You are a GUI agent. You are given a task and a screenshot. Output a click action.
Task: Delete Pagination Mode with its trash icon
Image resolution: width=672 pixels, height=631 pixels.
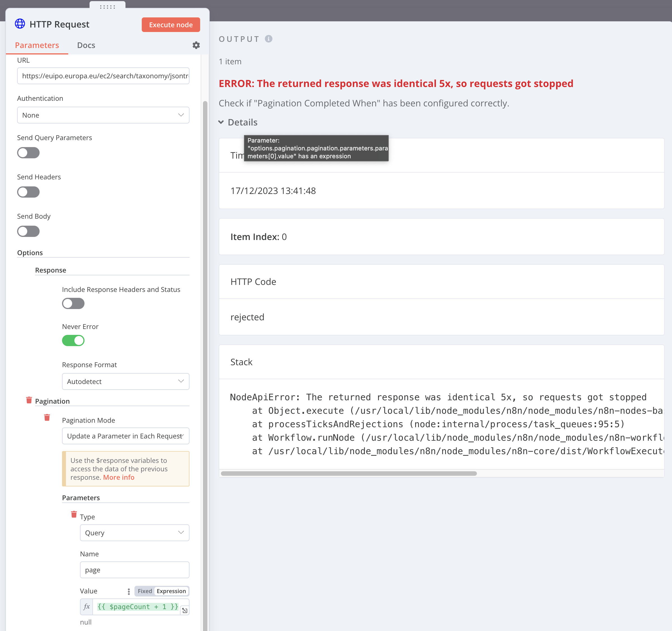coord(47,417)
